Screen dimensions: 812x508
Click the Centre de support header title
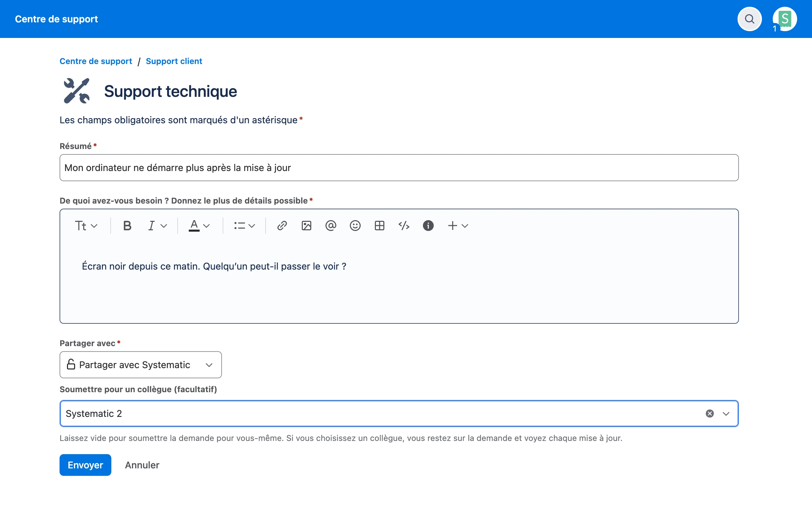tap(57, 19)
